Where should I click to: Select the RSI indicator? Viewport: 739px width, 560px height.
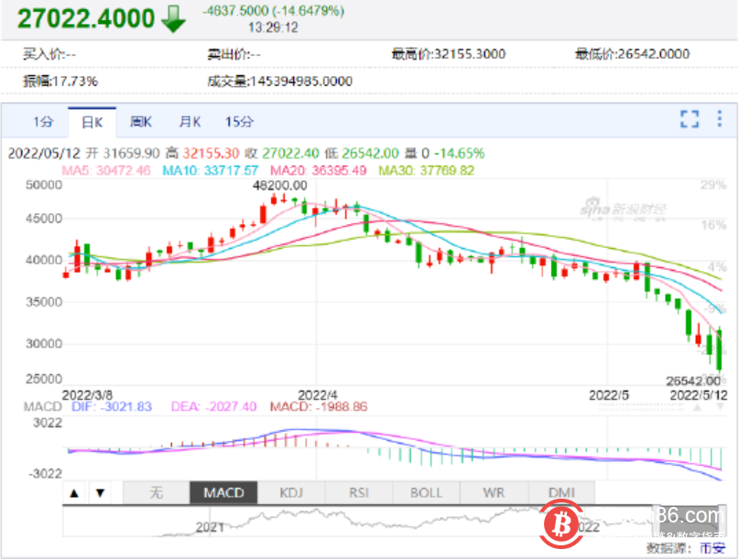click(358, 492)
